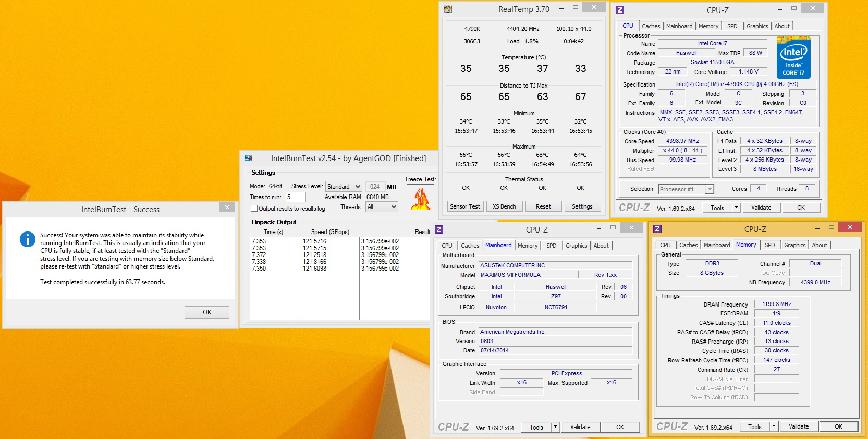Click the 4404.20 MHz reading in RealTemp
This screenshot has height=439, width=868.
pyautogui.click(x=523, y=29)
